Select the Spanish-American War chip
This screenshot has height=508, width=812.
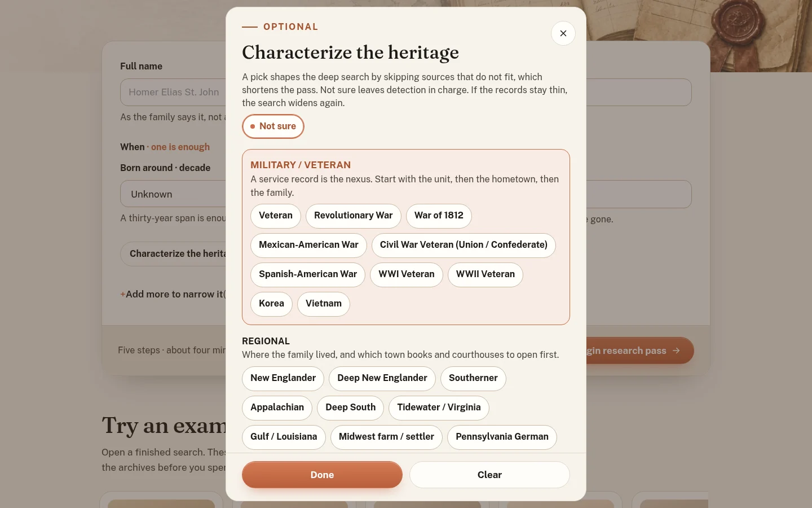[308, 274]
